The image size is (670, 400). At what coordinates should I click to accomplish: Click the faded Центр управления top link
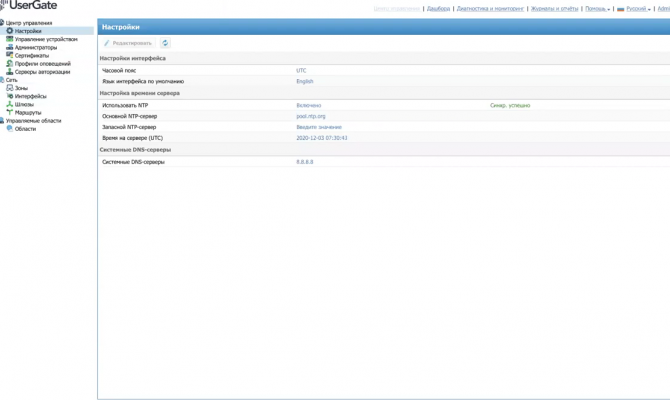tap(397, 9)
